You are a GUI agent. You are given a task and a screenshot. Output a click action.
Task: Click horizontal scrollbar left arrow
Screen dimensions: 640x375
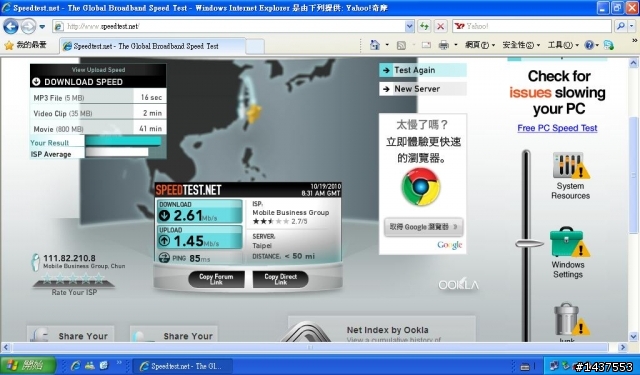pyautogui.click(x=5, y=347)
